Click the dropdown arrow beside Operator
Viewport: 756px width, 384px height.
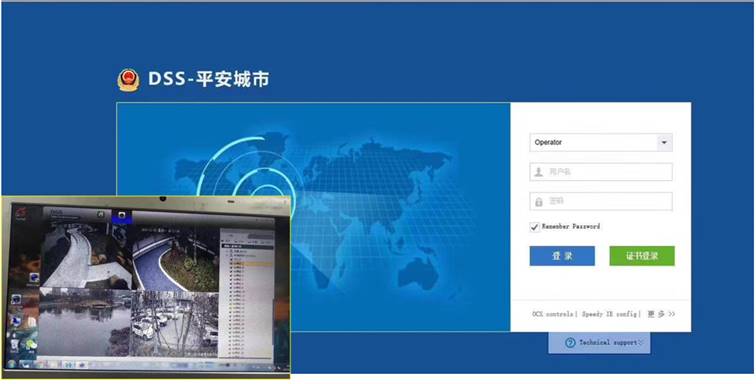(x=664, y=142)
